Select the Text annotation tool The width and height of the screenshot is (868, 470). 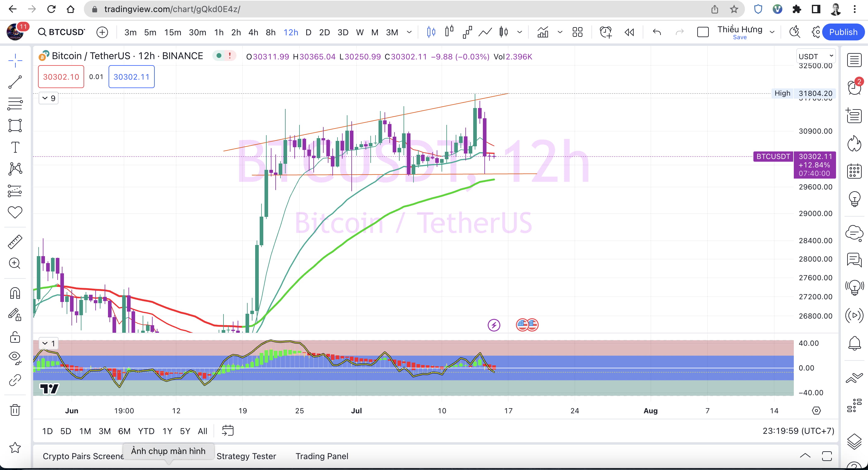(x=15, y=147)
